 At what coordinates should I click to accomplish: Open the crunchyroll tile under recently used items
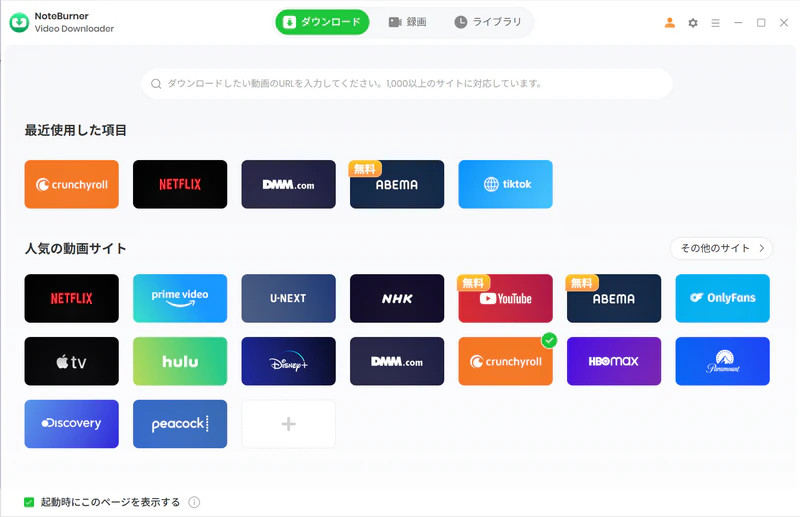click(71, 184)
